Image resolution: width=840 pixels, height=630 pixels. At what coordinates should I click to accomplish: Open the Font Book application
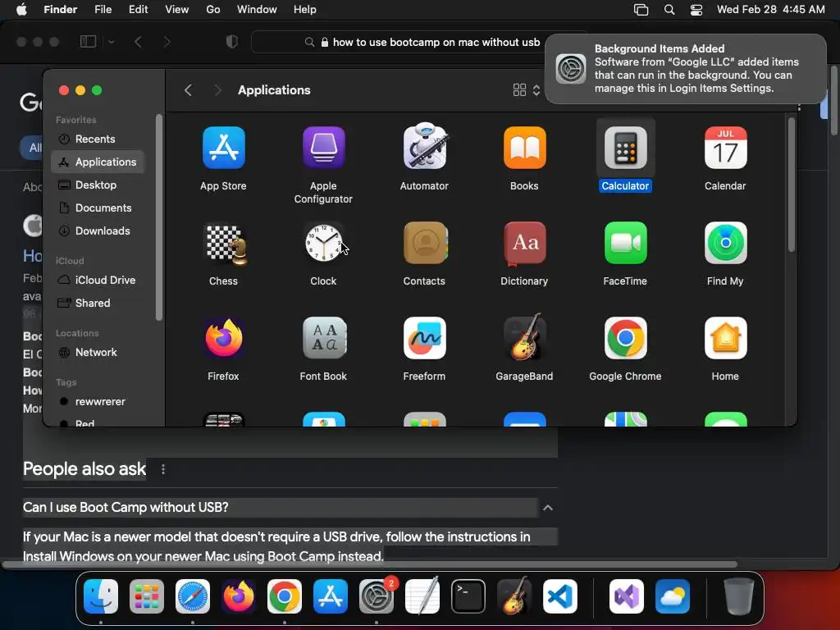[x=324, y=337]
